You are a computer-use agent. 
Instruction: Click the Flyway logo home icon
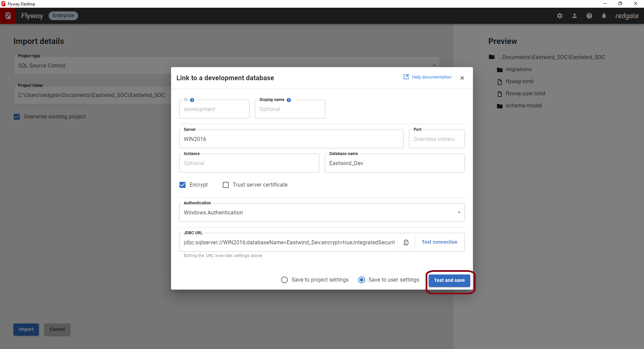(x=8, y=16)
